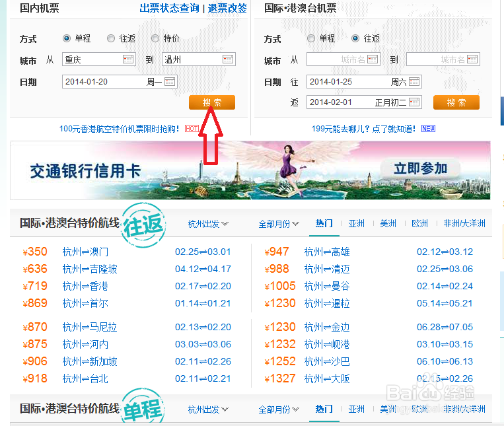Click dates 02.25⇌03.01 for Macau route
This screenshot has height=426, width=504.
(203, 252)
